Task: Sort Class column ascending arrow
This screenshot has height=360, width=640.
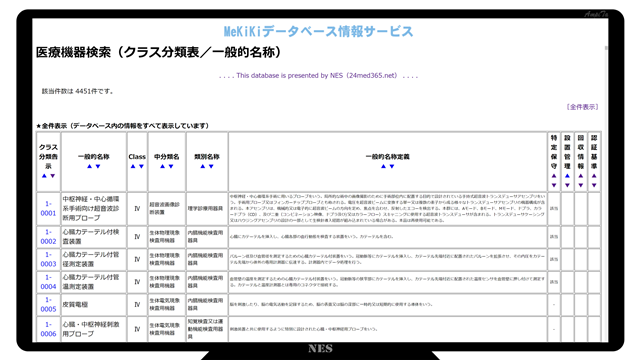Action: [133, 166]
